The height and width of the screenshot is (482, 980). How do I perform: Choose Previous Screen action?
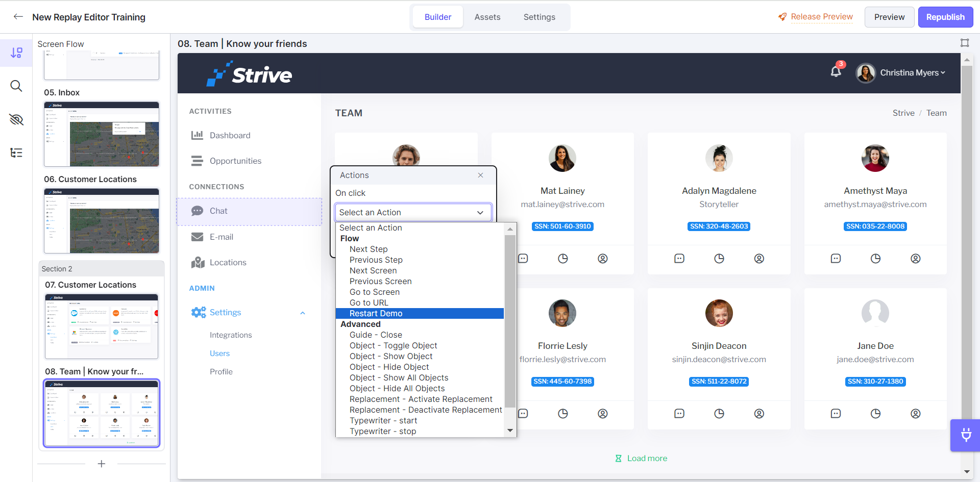pos(380,281)
